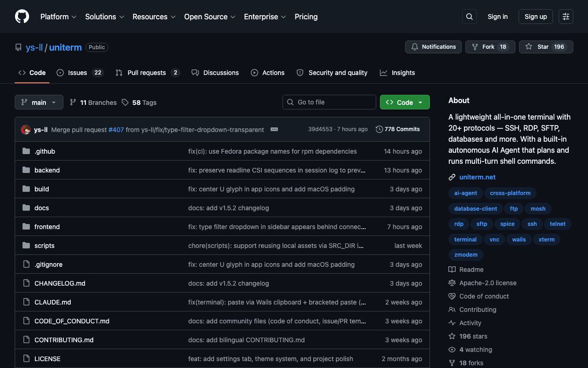Image resolution: width=588 pixels, height=368 pixels.
Task: Switch to the Code tab
Action: pyautogui.click(x=32, y=73)
